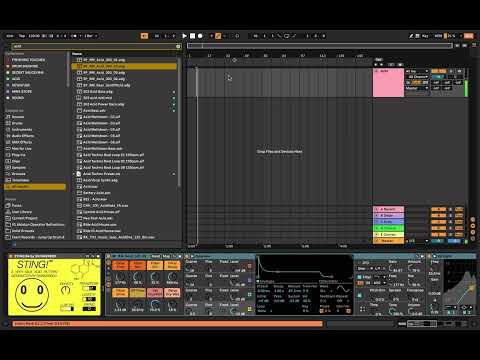This screenshot has width=480, height=360.
Task: Select the Samples browser category
Action: click(19, 168)
